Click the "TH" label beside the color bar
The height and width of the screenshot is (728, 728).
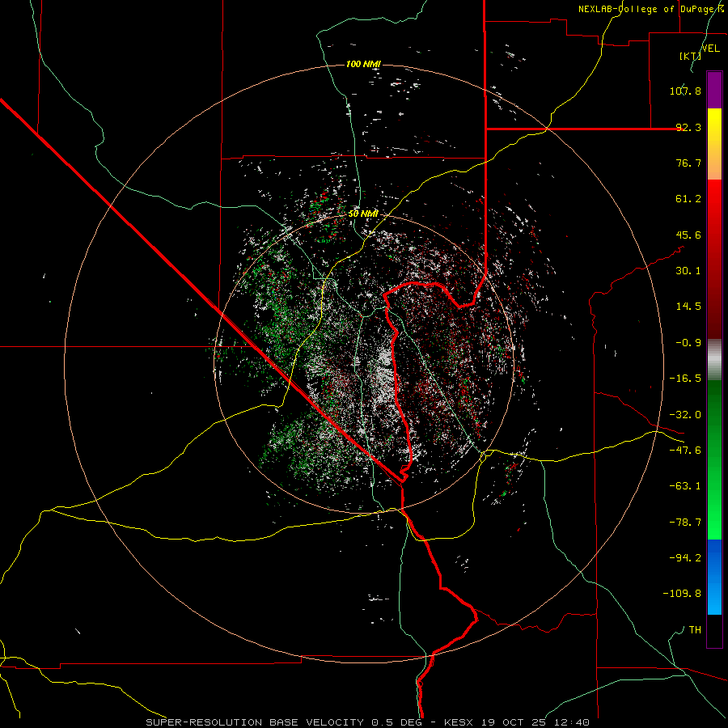pyautogui.click(x=695, y=629)
